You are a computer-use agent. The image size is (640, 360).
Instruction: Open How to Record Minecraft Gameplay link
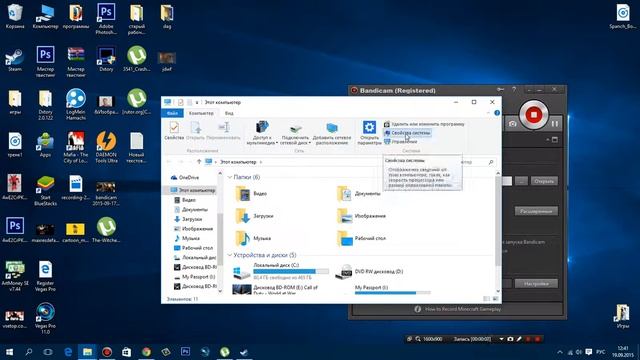coord(463,309)
